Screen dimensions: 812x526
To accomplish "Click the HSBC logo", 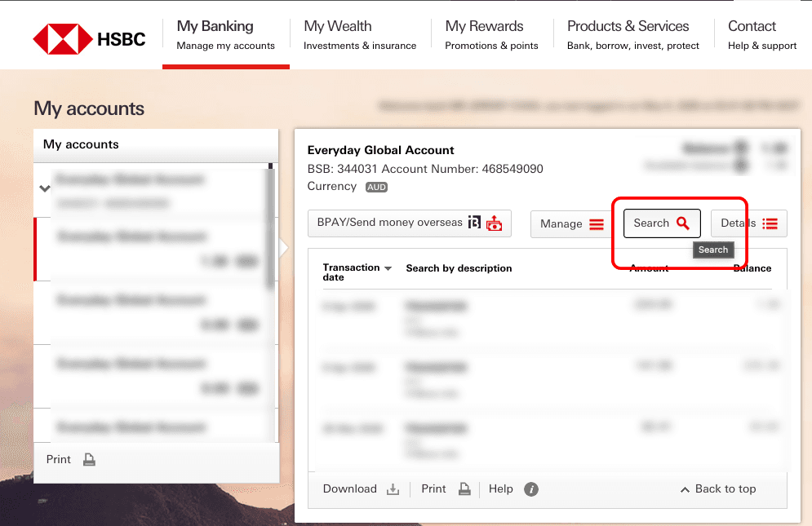I will 89,39.
